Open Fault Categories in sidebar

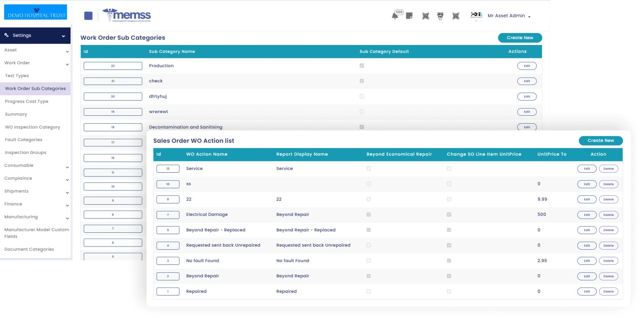coord(24,140)
